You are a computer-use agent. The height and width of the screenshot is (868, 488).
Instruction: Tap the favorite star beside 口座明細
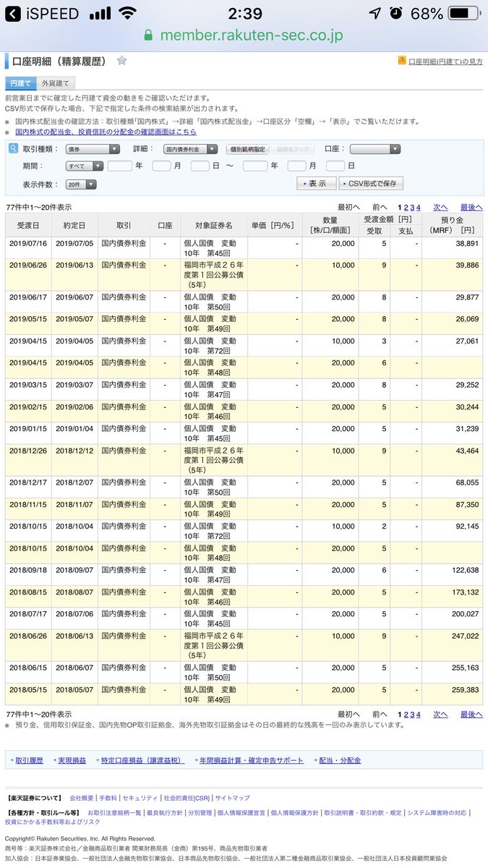[122, 61]
